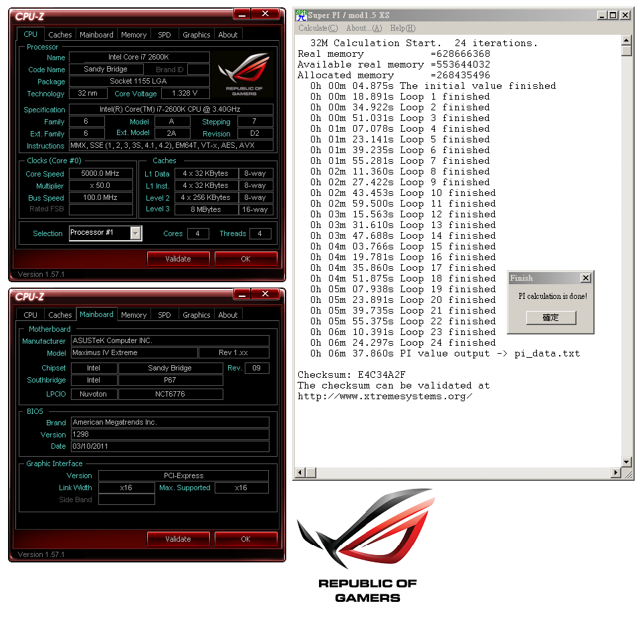Viewport: 644px width, 644px height.
Task: Click motherboard model "Maximus IV Extreme"
Action: 134,352
